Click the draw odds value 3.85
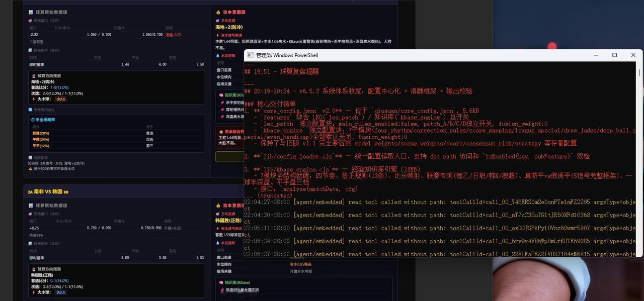 (163, 258)
